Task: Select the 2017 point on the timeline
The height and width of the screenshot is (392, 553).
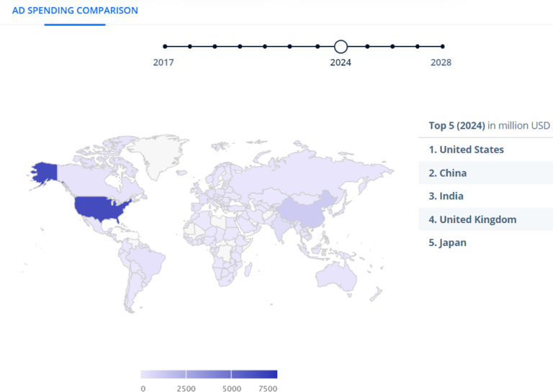Action: (x=165, y=47)
